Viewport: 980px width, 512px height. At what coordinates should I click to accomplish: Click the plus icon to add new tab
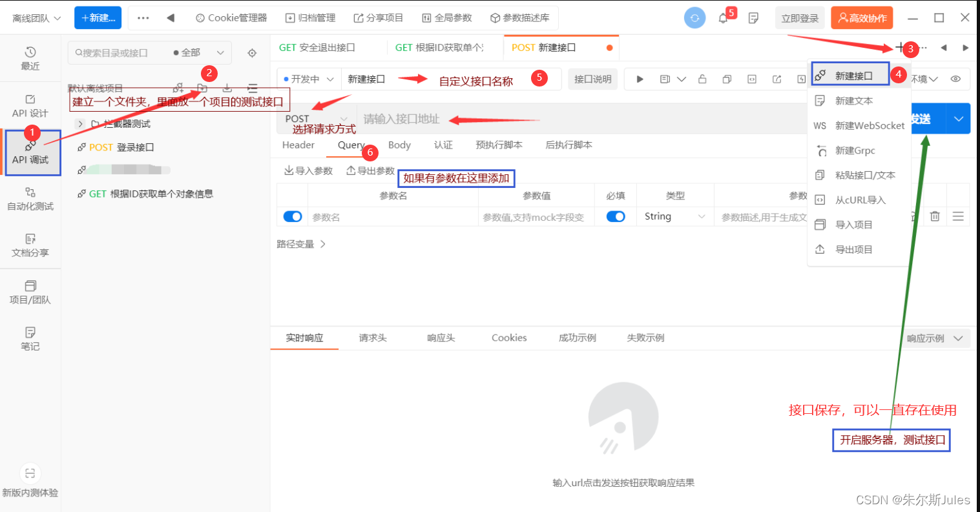[x=900, y=47]
